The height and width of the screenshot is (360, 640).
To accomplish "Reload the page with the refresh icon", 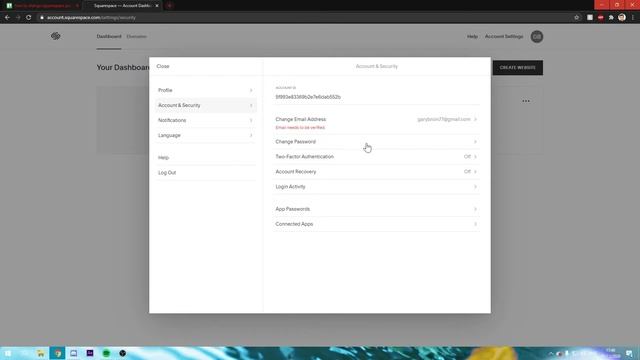I will [29, 18].
